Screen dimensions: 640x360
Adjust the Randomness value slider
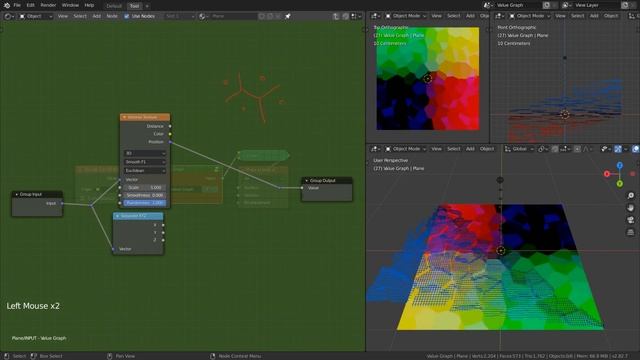145,203
